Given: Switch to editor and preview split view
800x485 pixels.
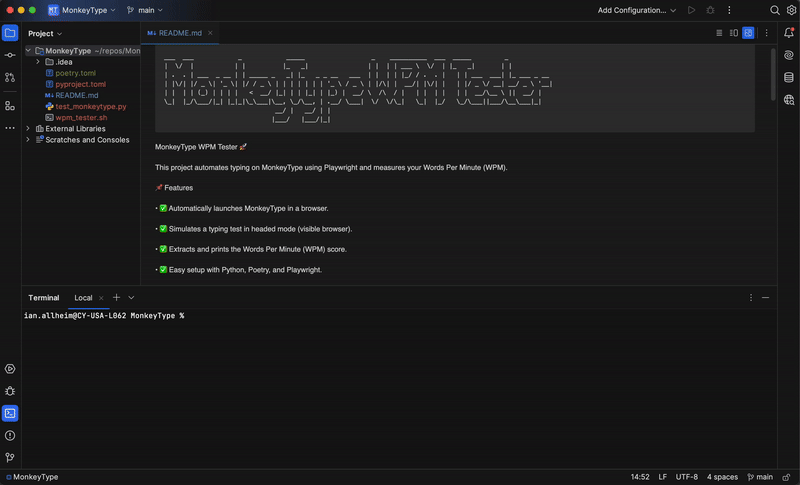Looking at the screenshot, I should coord(734,33).
